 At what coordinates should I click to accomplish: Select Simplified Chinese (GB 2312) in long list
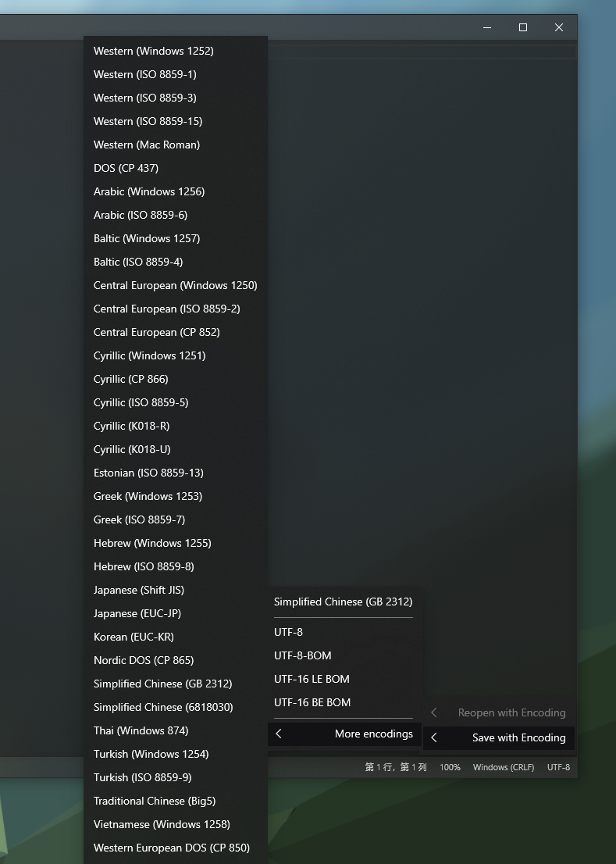[176, 684]
